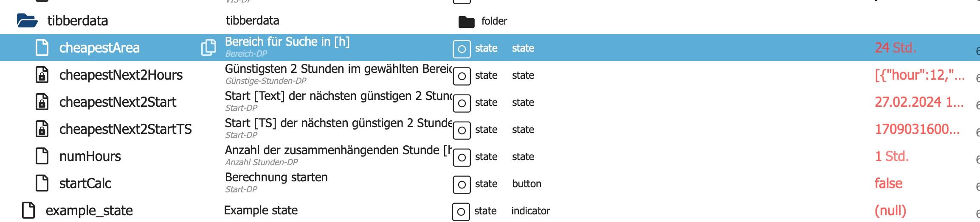Select the startCalc object name
Screen dimensions: 980x222
pyautogui.click(x=85, y=183)
